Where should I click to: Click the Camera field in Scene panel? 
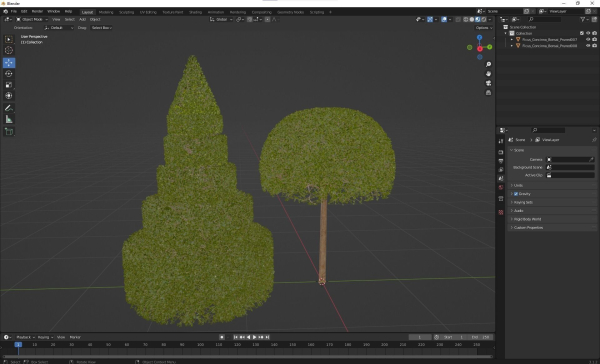[571, 159]
